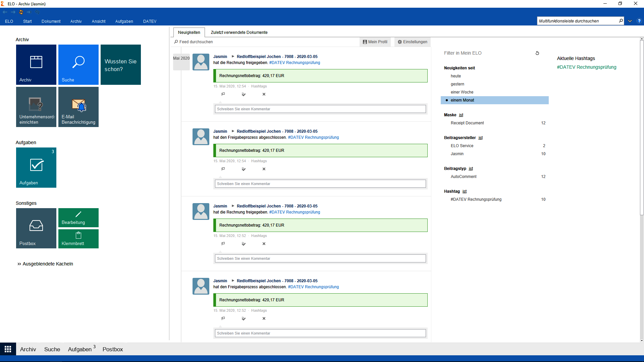This screenshot has width=644, height=362.
Task: Click #DATEV Rechnungsprüfung under Aktuelle Hashtags
Action: pos(587,67)
